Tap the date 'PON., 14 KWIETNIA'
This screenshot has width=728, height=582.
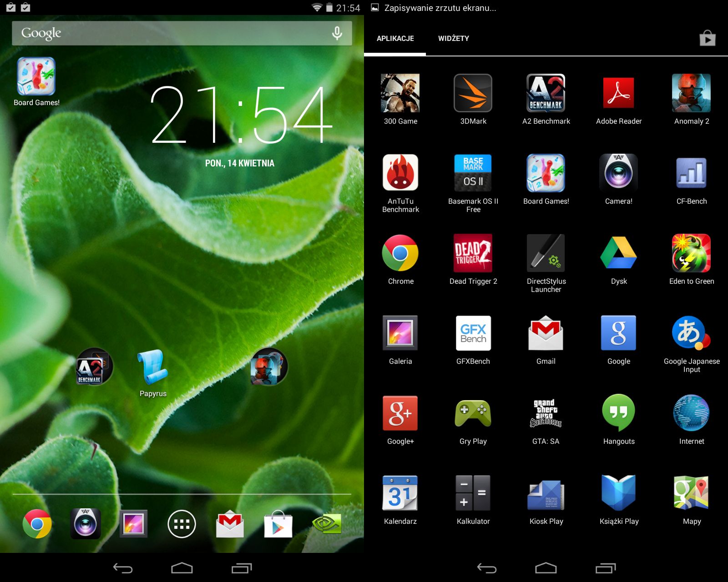click(240, 163)
